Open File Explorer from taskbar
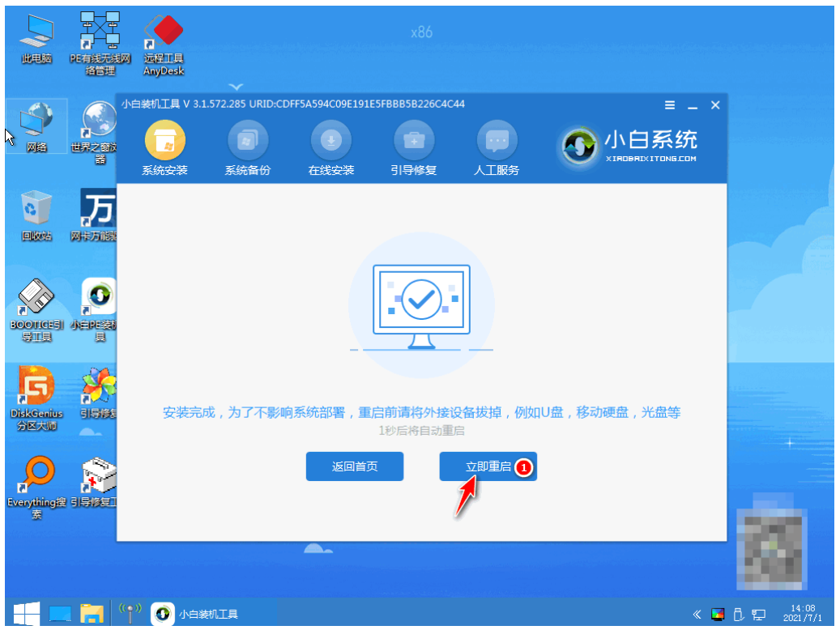This screenshot has width=840, height=630. (x=92, y=614)
